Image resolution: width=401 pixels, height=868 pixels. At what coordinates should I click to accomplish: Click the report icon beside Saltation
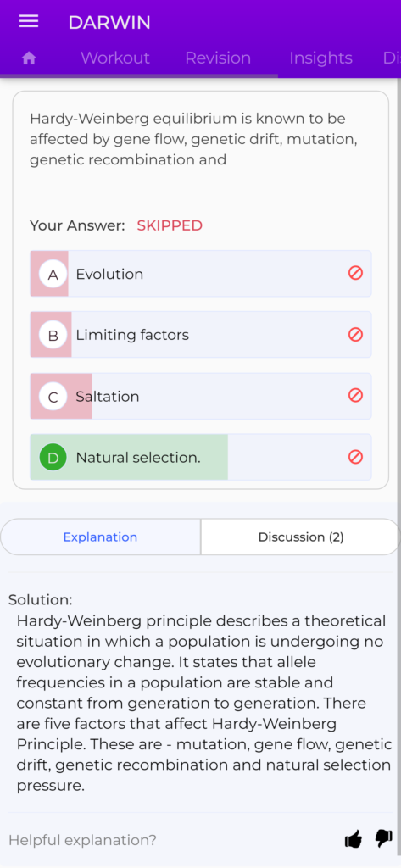355,395
